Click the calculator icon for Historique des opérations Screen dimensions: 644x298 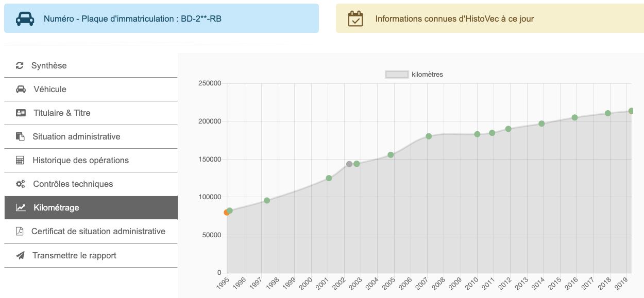tap(20, 160)
